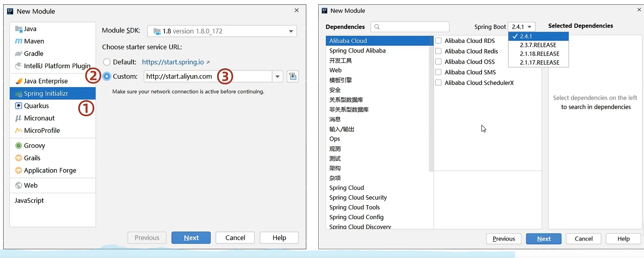
Task: Expand the custom URL history dropdown
Action: click(278, 76)
